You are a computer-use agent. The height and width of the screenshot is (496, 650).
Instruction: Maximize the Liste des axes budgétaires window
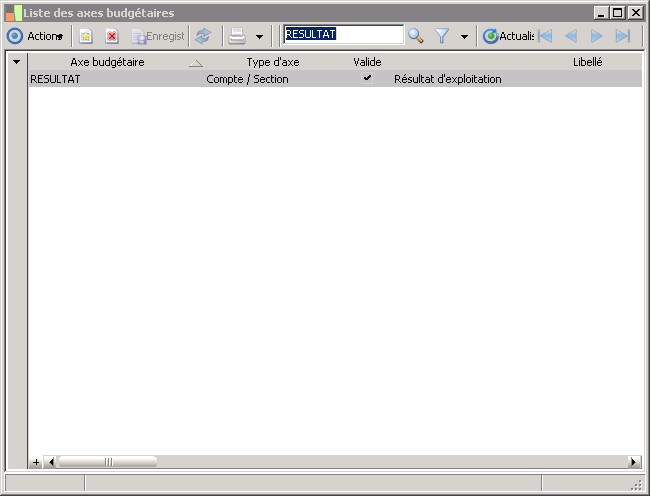tap(618, 13)
